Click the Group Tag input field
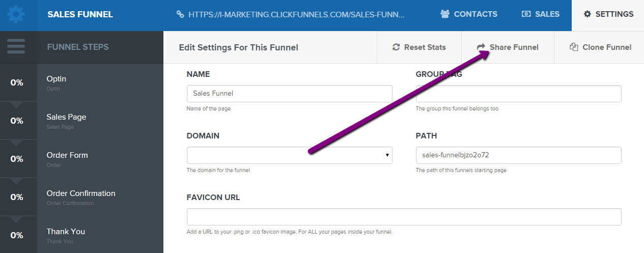Viewport: 644px width, 253px height. click(519, 94)
